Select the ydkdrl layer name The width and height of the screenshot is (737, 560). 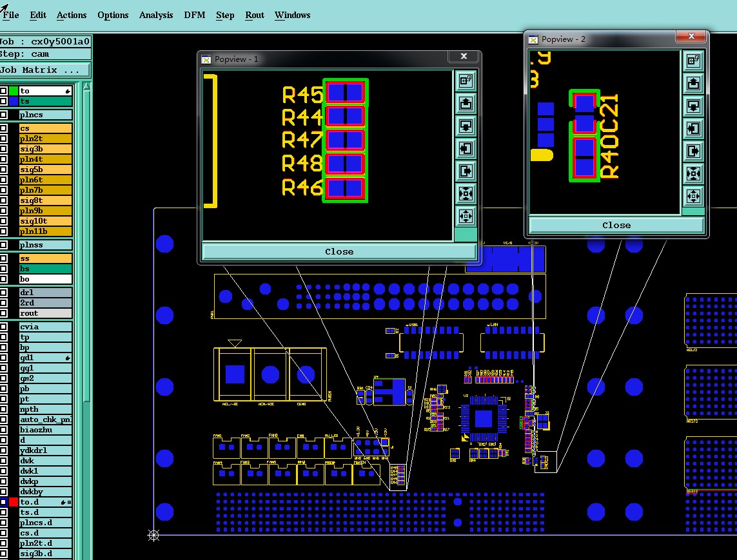point(46,450)
